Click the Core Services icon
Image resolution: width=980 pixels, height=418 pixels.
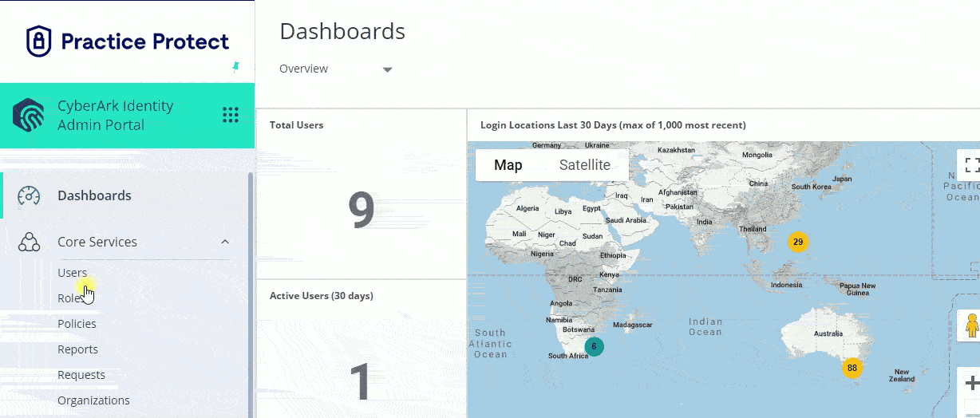point(29,242)
